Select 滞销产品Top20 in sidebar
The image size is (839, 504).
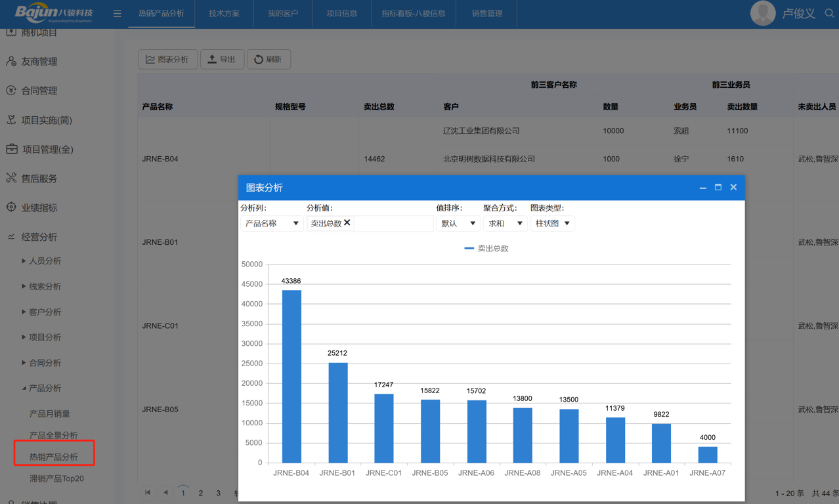coord(56,478)
